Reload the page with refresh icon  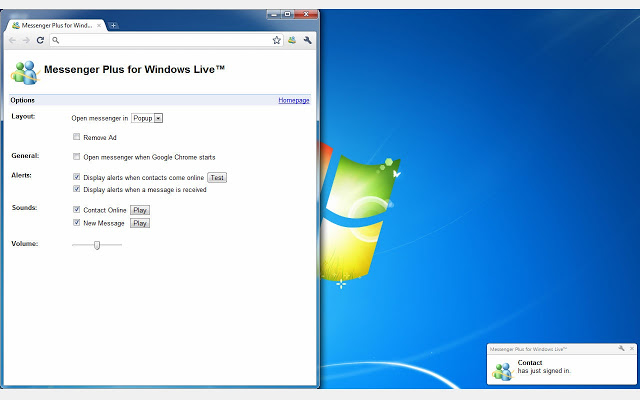tap(40, 40)
